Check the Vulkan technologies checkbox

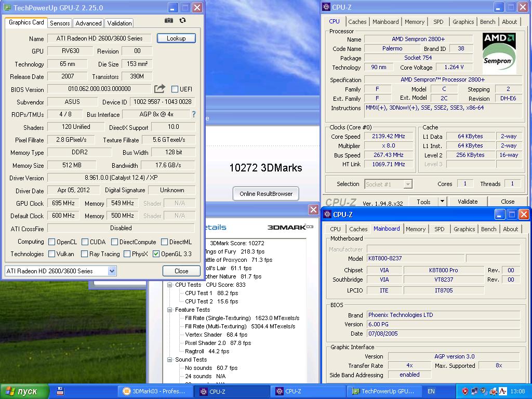[52, 254]
